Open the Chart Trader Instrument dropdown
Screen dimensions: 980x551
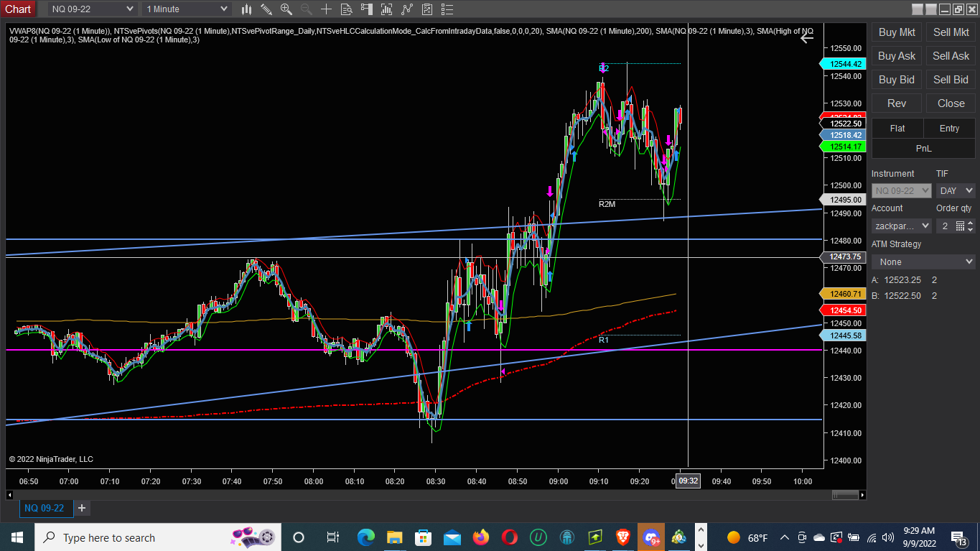pyautogui.click(x=902, y=190)
